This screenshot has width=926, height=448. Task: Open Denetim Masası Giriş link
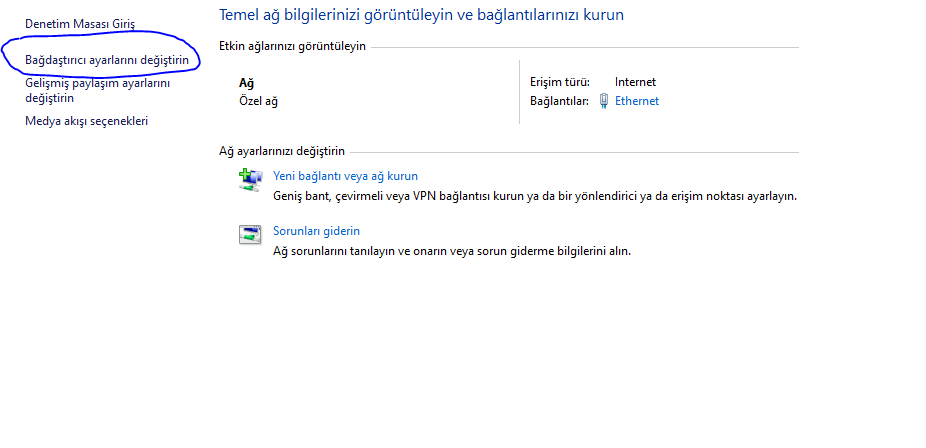[x=80, y=23]
